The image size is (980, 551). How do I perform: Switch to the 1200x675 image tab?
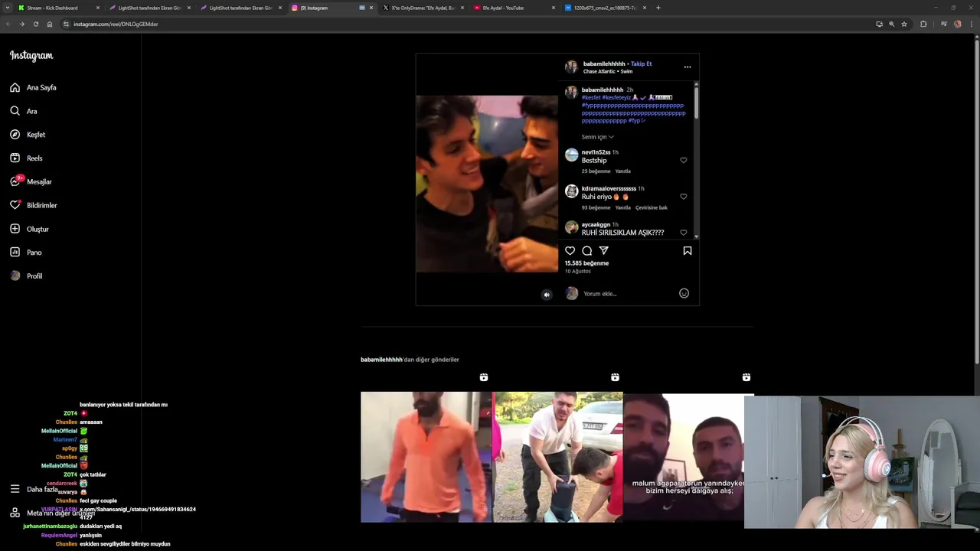tap(605, 8)
